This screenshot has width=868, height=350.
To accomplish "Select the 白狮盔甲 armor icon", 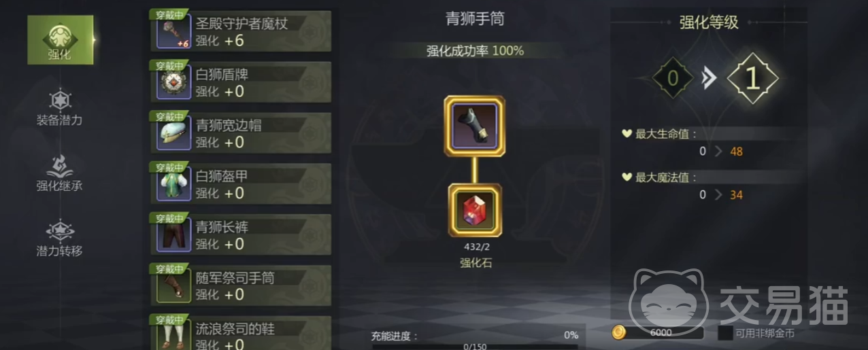I will click(173, 185).
